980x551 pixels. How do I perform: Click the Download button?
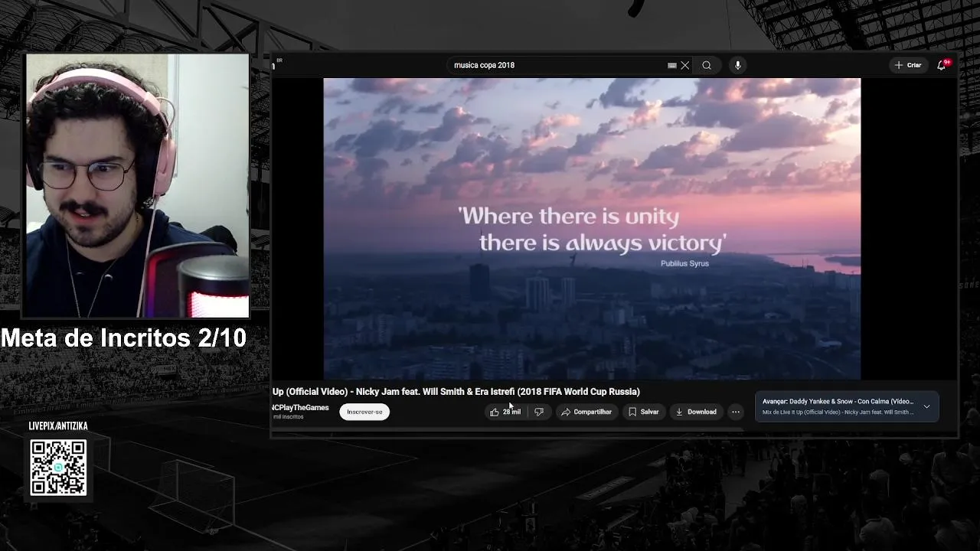point(696,412)
